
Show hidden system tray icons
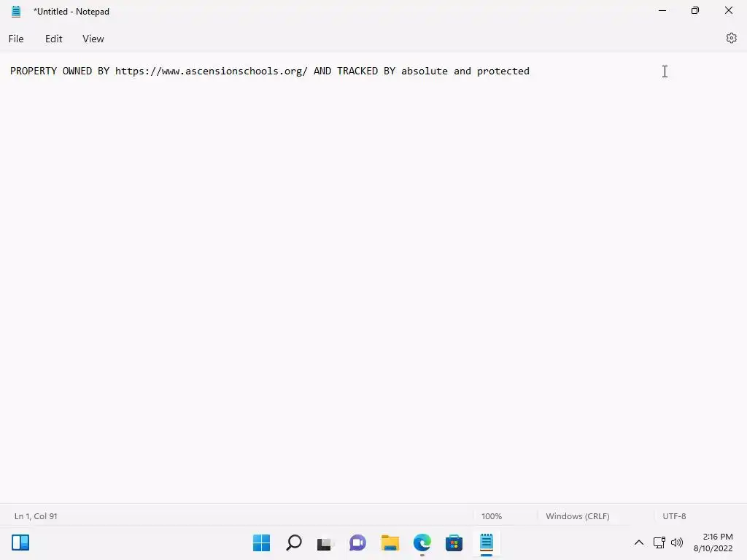pyautogui.click(x=639, y=542)
